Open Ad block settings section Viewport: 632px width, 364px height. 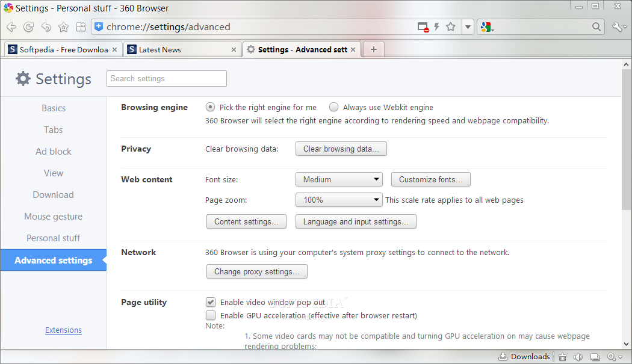click(54, 152)
